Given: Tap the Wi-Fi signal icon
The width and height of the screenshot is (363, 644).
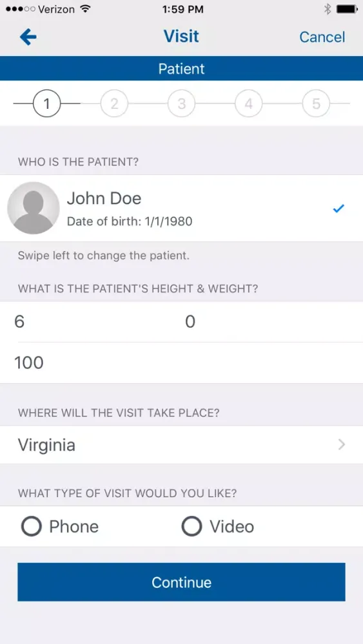Looking at the screenshot, I should tap(86, 9).
